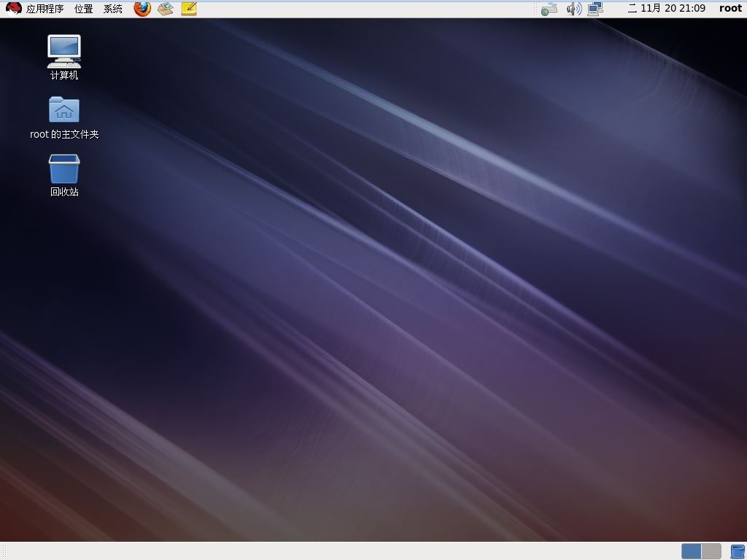The width and height of the screenshot is (747, 560).
Task: Open the 位置 (Places) menu
Action: pyautogui.click(x=83, y=9)
